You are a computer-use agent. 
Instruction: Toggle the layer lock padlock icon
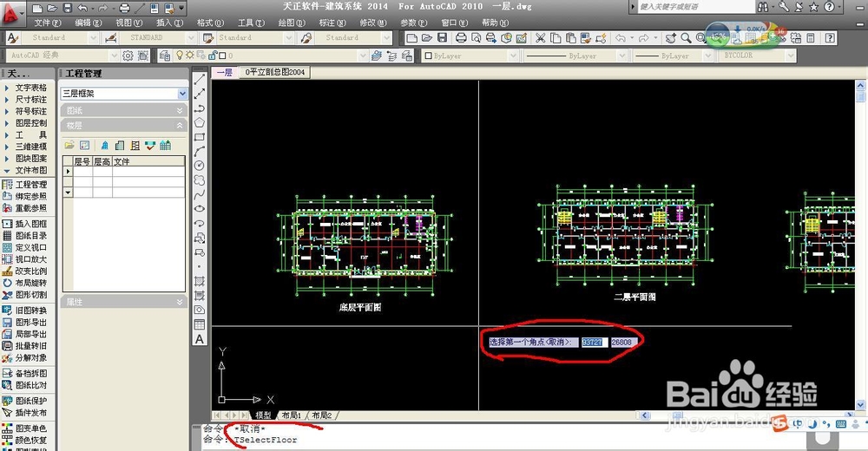point(214,56)
